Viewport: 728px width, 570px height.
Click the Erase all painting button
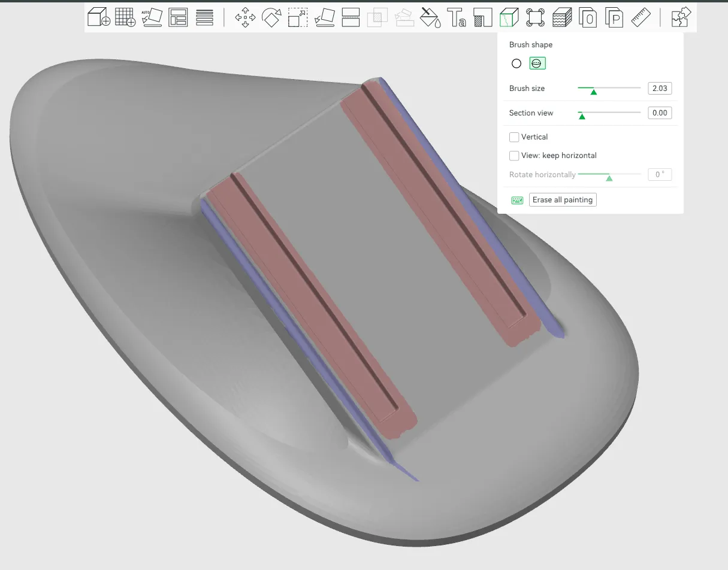point(563,200)
